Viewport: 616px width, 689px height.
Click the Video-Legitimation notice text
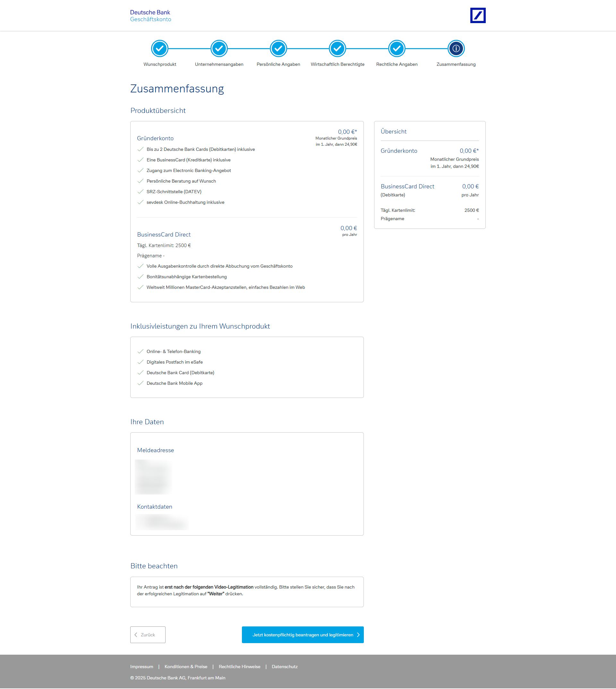point(246,590)
